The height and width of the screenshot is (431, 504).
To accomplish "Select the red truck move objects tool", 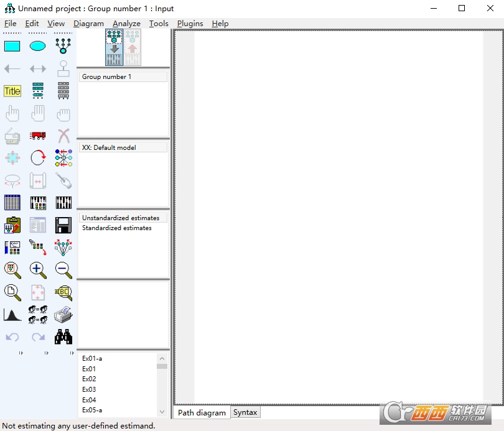I will tap(37, 136).
